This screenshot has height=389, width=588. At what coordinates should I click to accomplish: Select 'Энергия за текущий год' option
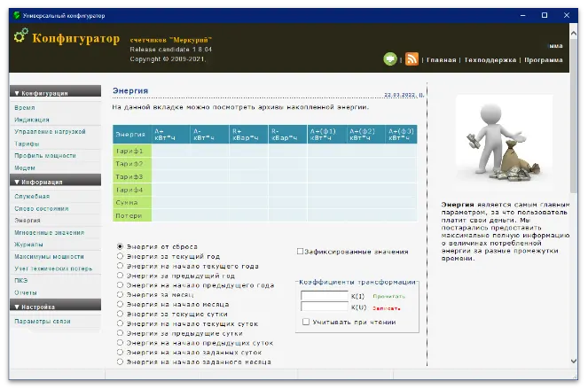pos(121,256)
